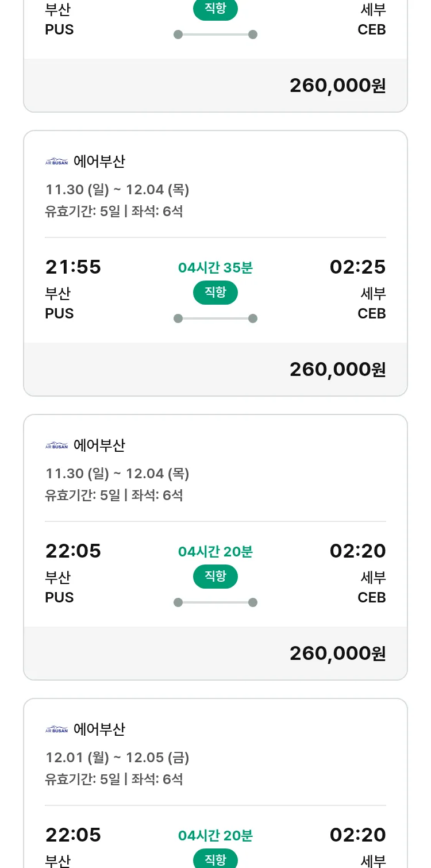Viewport: 431px width, 868px height.
Task: Click 유효기간: 5일 | 좌석: 6석 on the 21:55 card
Action: coord(114,212)
